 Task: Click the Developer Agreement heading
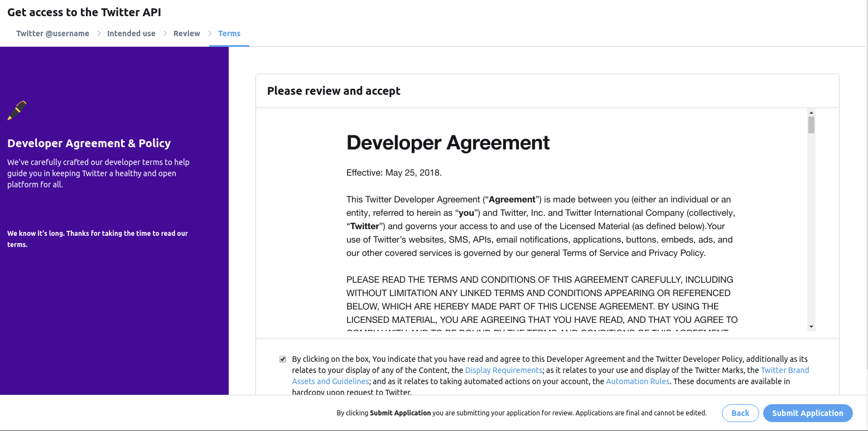point(447,143)
